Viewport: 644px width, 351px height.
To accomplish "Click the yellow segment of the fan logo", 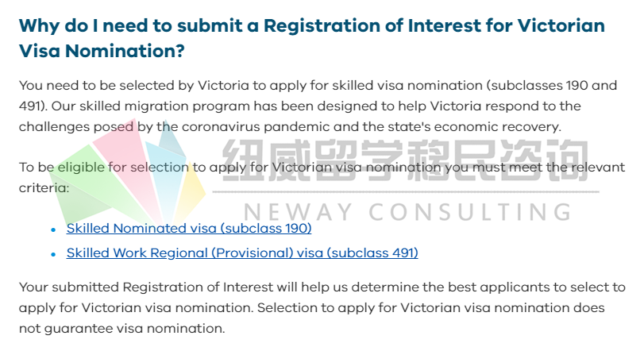I will 190,191.
